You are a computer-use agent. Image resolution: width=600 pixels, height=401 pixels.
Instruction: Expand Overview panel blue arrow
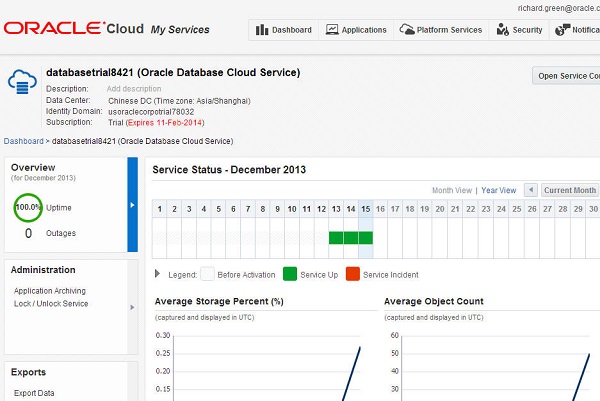click(x=132, y=205)
